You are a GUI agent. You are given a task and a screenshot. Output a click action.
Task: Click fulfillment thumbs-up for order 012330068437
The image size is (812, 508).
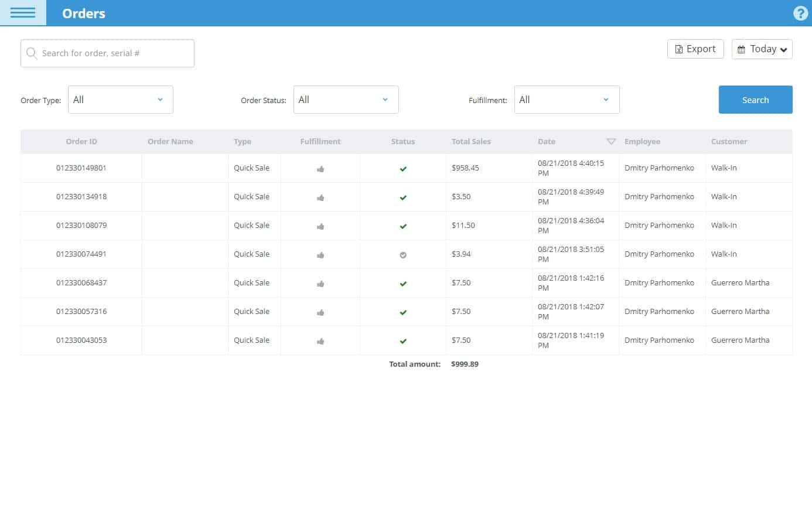(x=320, y=284)
